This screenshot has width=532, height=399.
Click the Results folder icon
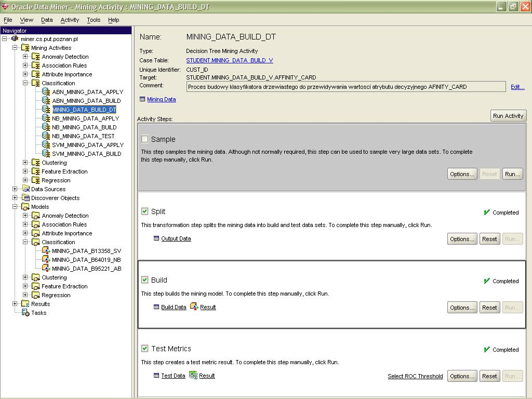[25, 303]
